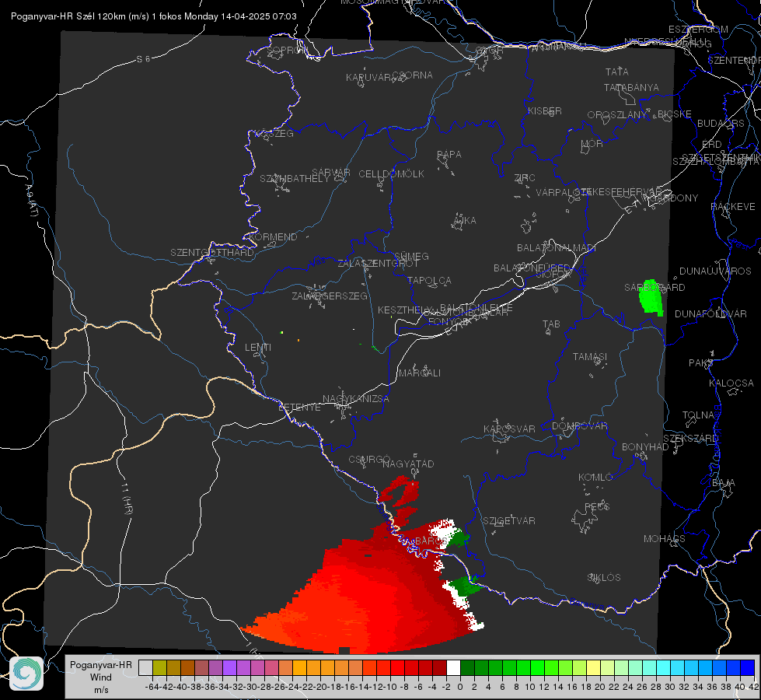Click the KOMLÓ label
761x700 pixels.
(x=595, y=478)
